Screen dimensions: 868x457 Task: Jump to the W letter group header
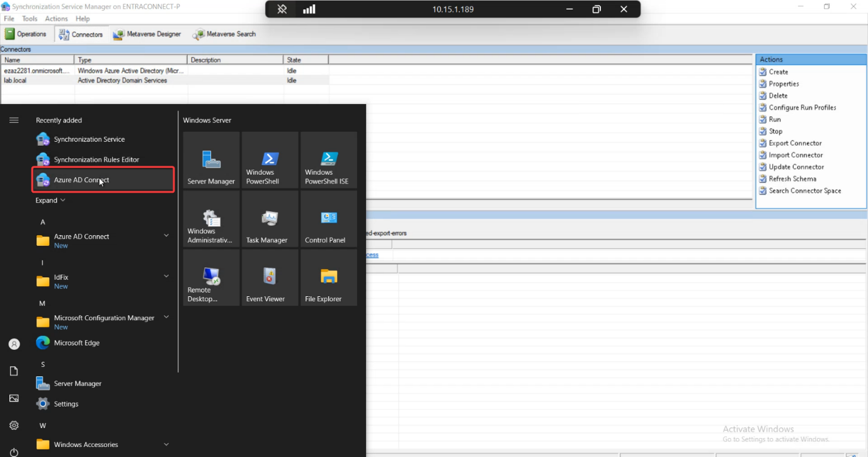[43, 425]
